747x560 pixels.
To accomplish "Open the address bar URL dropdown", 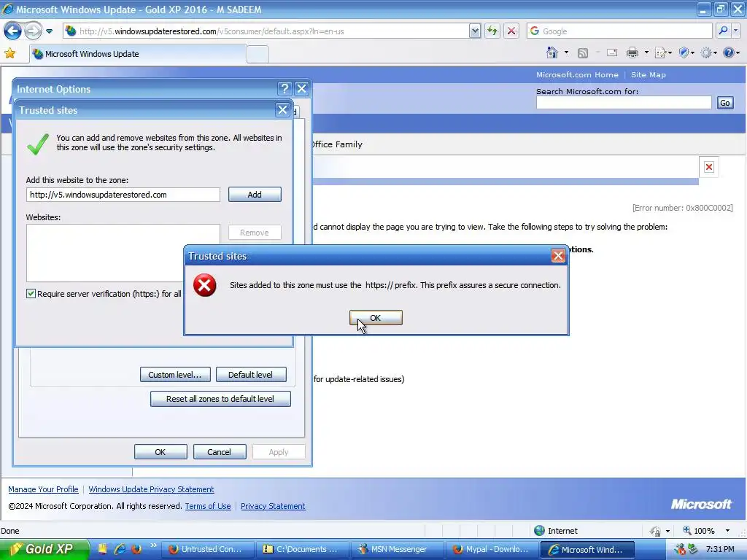I will 474,31.
